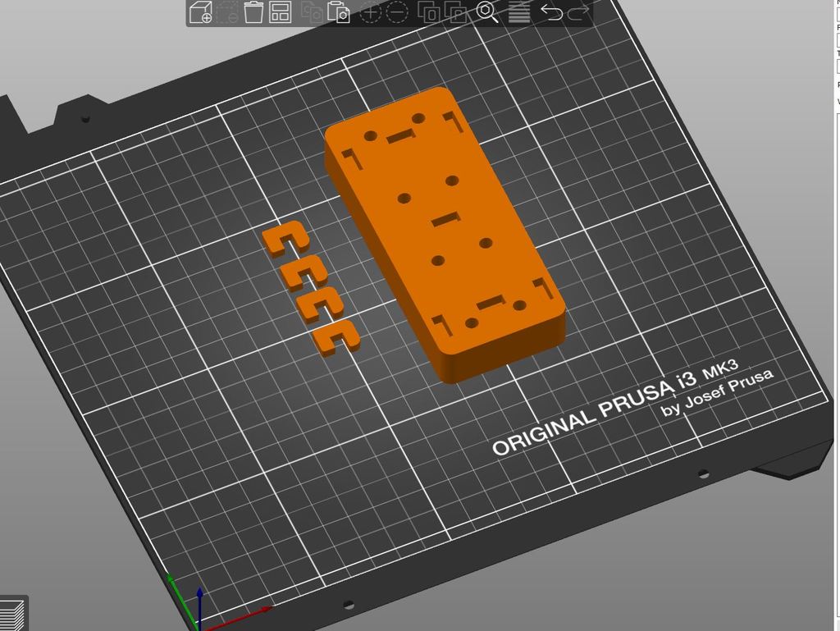
Task: Click the Undo arrow icon
Action: (551, 11)
